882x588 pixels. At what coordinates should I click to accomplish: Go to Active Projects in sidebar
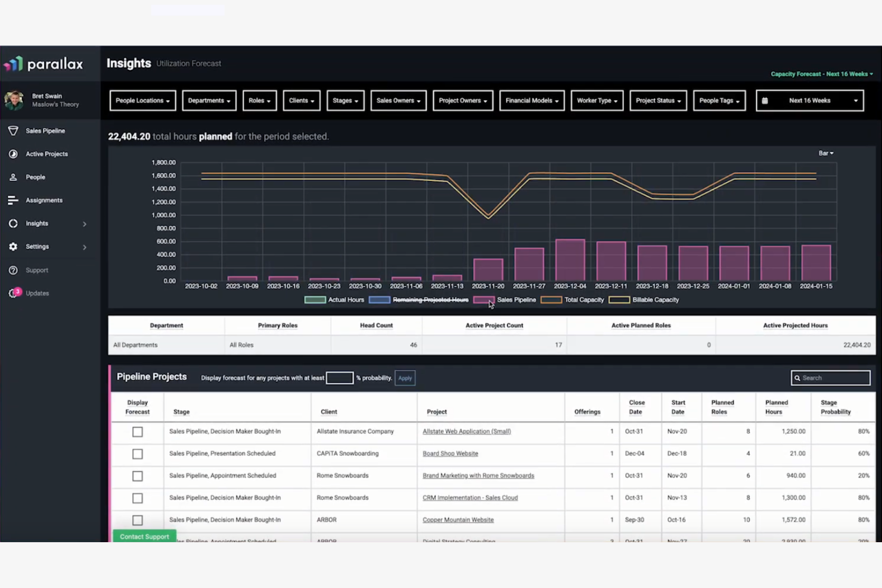(46, 154)
